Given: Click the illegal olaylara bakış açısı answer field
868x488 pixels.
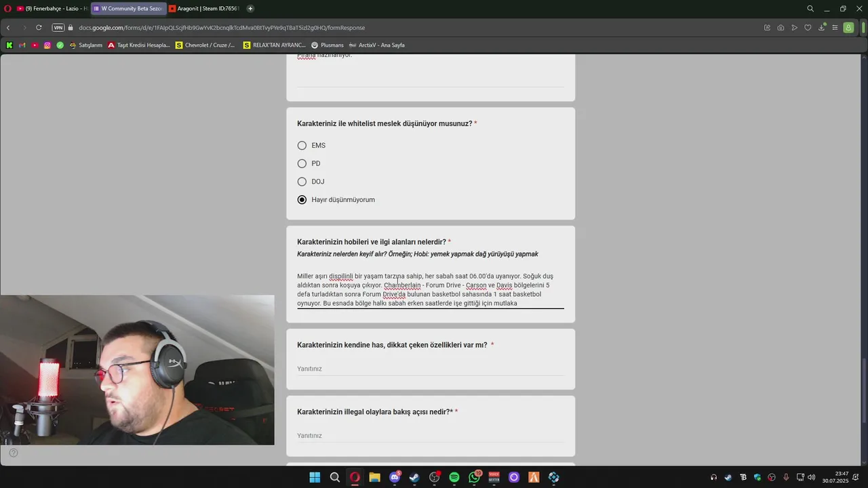Looking at the screenshot, I should (430, 436).
